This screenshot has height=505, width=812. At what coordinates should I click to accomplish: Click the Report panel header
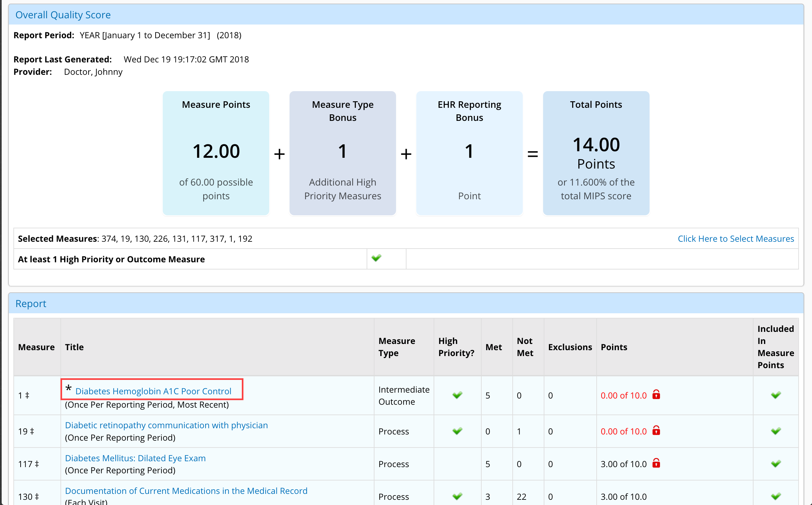tap(31, 303)
